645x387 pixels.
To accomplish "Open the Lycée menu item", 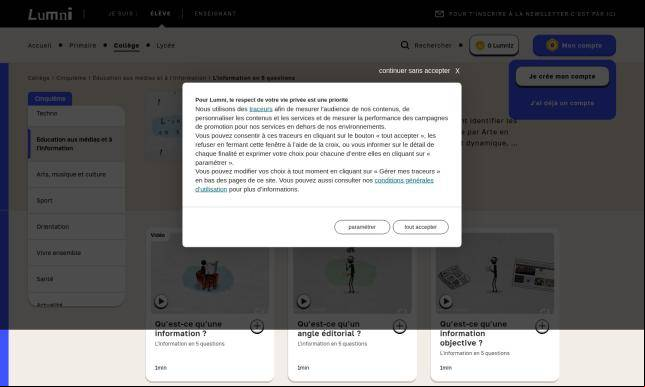I will click(x=165, y=45).
